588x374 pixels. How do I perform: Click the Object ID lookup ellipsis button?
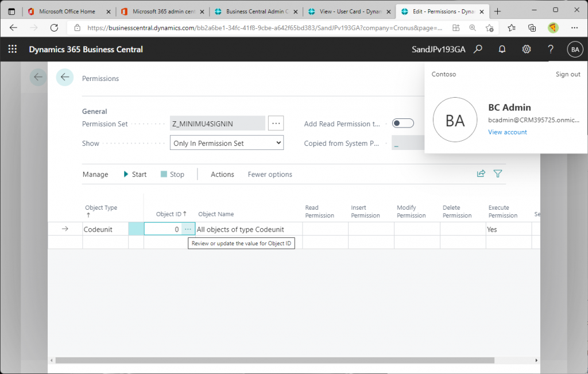pyautogui.click(x=188, y=229)
